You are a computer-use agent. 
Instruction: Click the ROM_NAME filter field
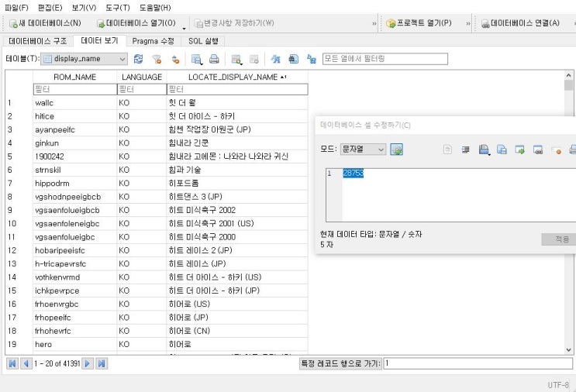75,89
